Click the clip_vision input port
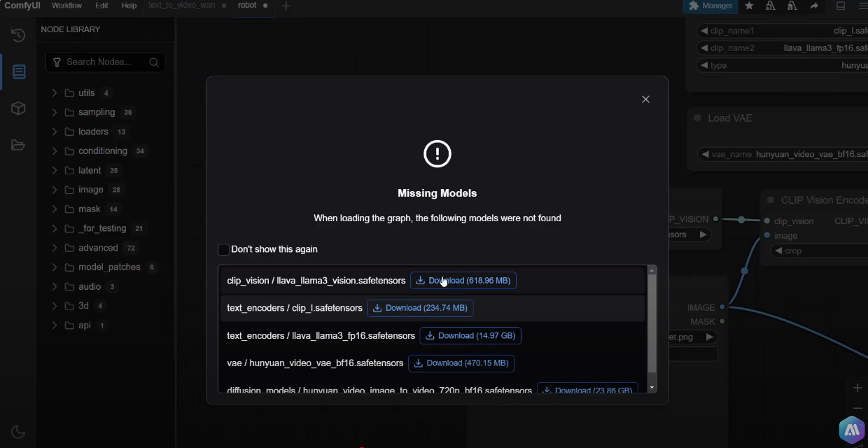 (768, 220)
